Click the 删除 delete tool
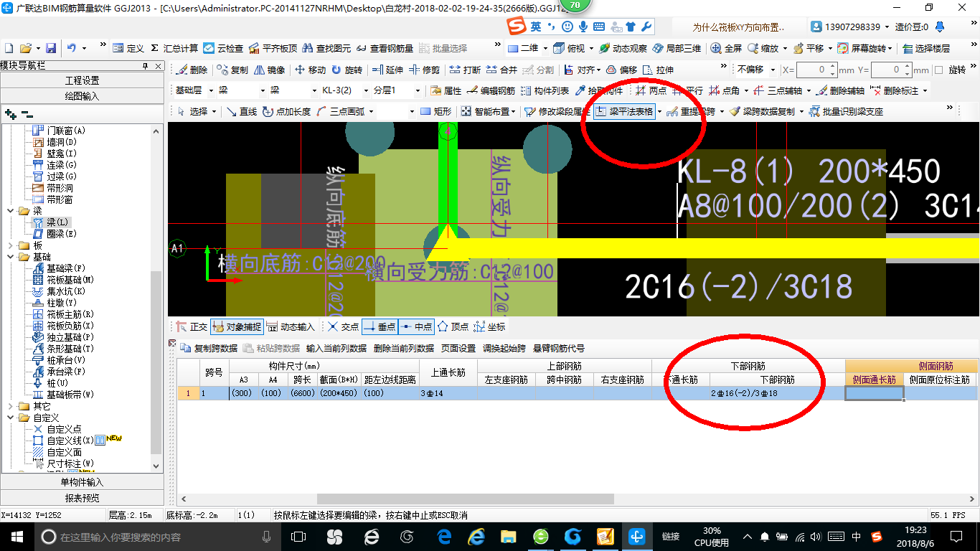 pyautogui.click(x=192, y=70)
